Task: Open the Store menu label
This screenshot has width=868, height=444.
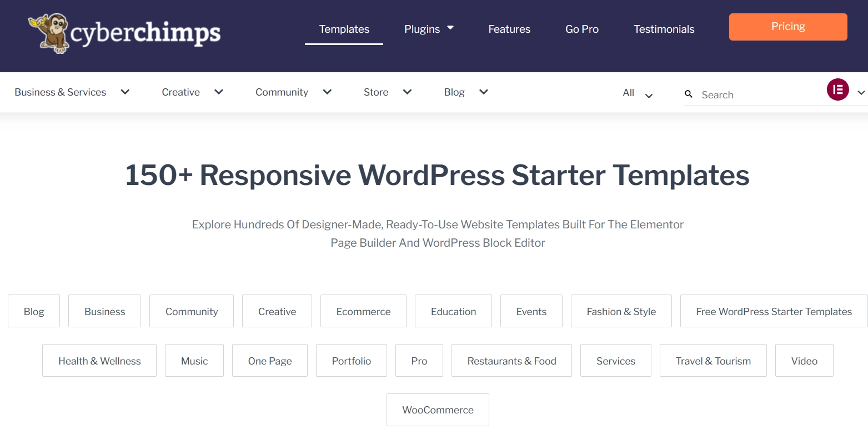Action: [x=376, y=92]
